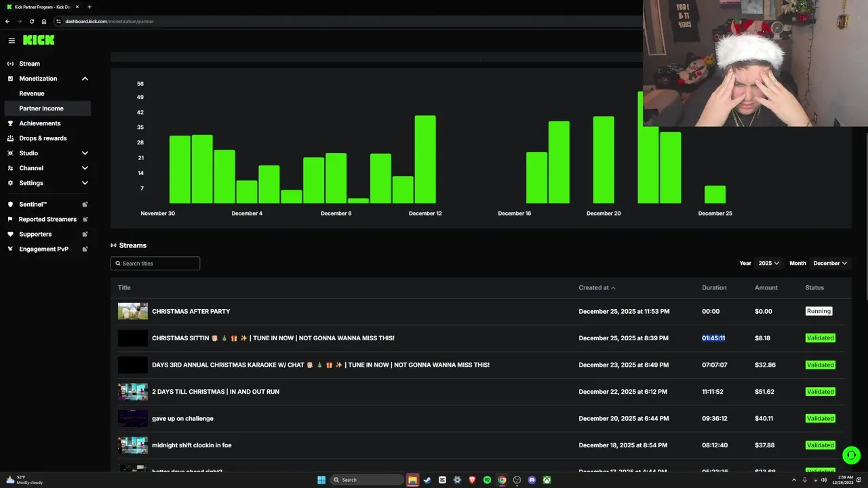Click the Supporters heart icon
Screen dimensions: 868x488
tap(12, 234)
